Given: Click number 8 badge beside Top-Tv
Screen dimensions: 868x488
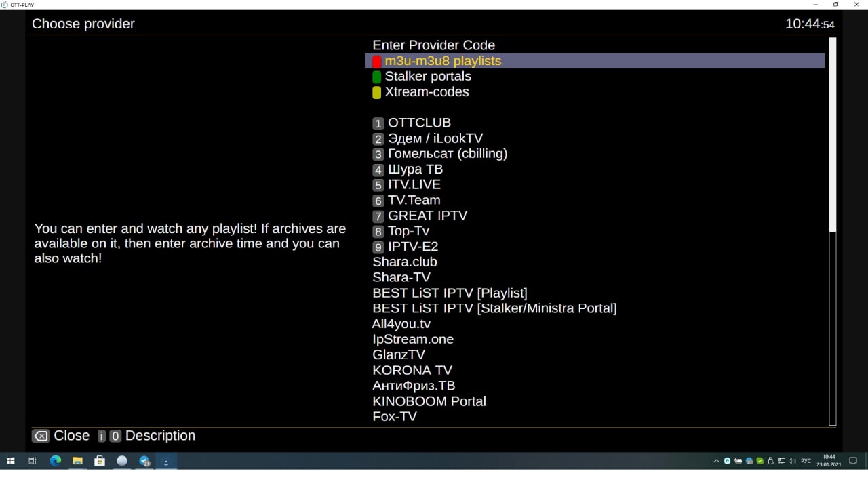Looking at the screenshot, I should click(x=378, y=232).
